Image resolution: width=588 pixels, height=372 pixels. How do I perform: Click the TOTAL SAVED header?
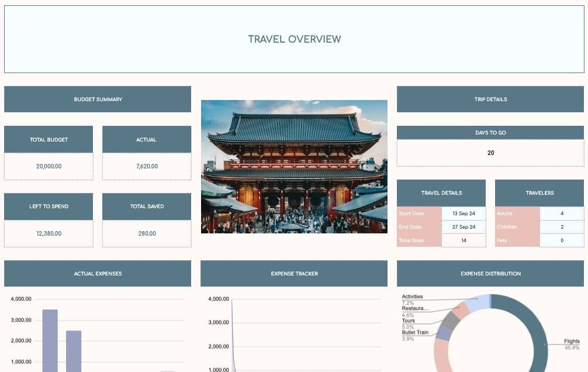tap(147, 206)
